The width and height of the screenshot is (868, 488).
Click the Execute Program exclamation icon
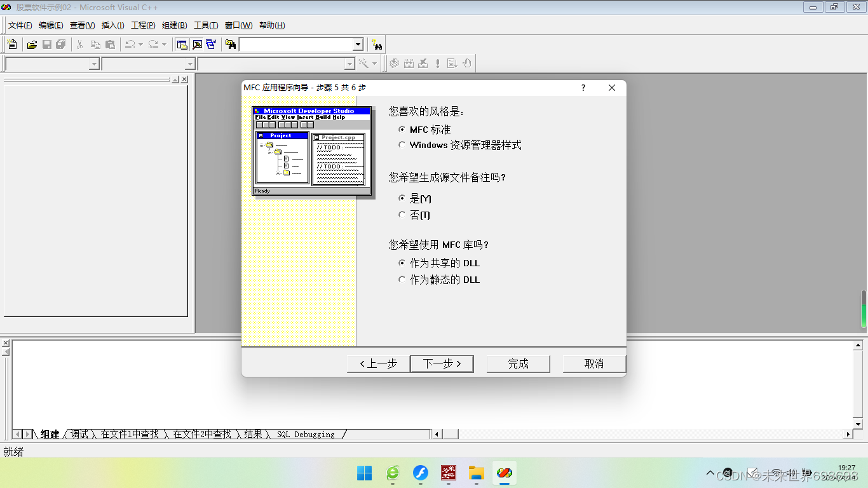point(438,64)
